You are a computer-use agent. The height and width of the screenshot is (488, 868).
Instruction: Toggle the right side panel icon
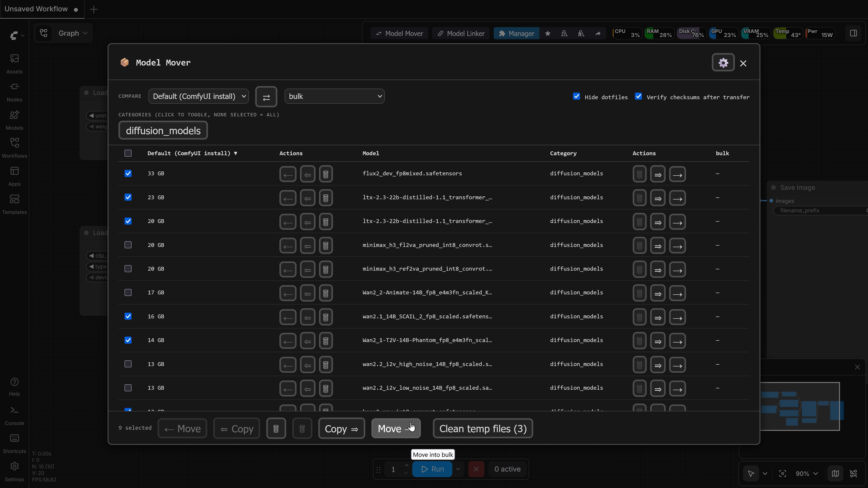pyautogui.click(x=853, y=33)
